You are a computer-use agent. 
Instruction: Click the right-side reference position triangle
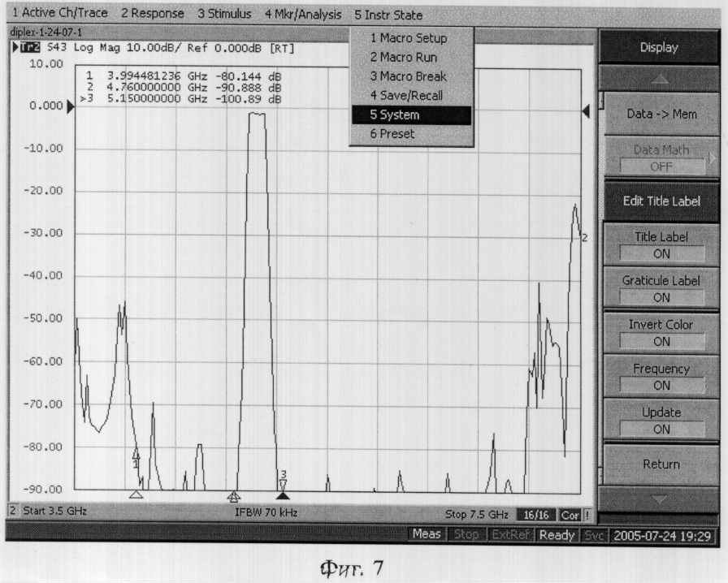(x=585, y=112)
